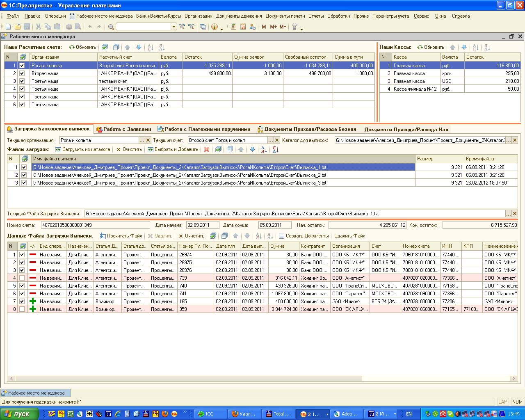Open the selection button for Текущая организация
The height and width of the screenshot is (420, 525).
142,140
